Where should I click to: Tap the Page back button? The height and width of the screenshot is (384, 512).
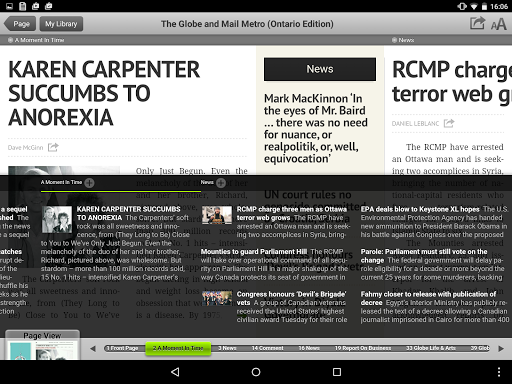pyautogui.click(x=20, y=24)
